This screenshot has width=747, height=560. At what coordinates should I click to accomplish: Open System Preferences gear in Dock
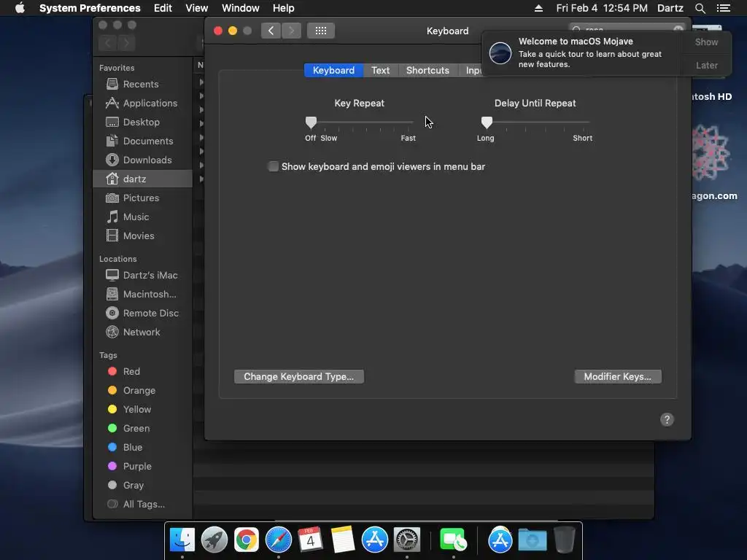(406, 540)
